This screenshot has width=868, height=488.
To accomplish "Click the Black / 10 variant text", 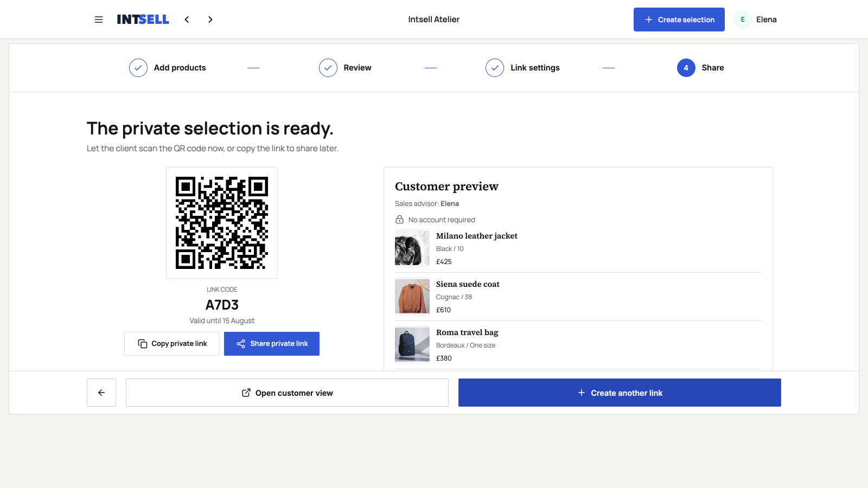I will (x=450, y=249).
